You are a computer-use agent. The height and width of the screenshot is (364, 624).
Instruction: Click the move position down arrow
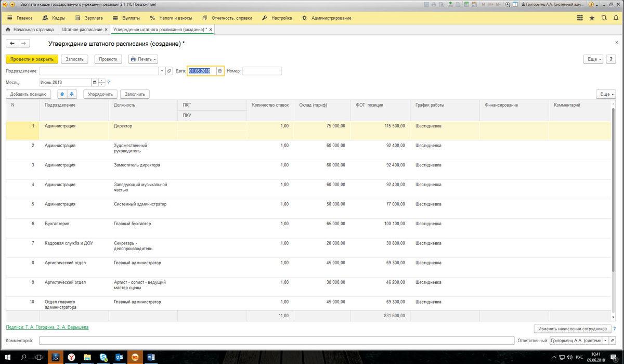point(72,94)
